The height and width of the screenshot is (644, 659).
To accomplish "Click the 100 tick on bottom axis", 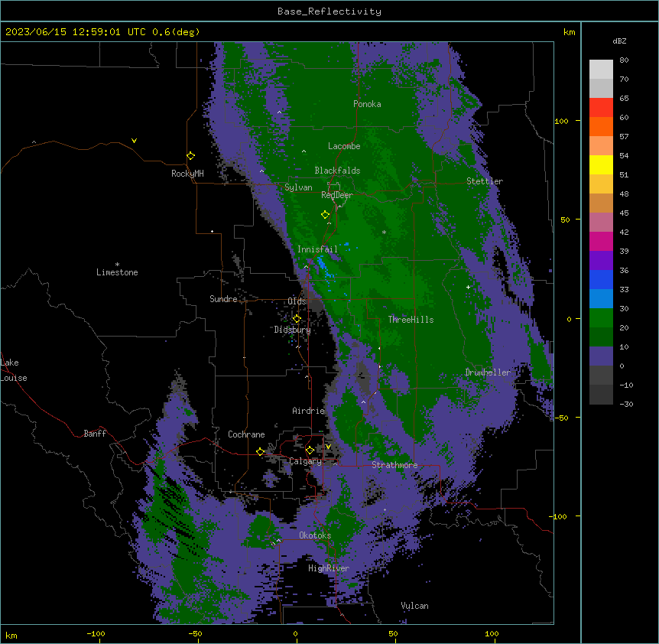I will 492,633.
